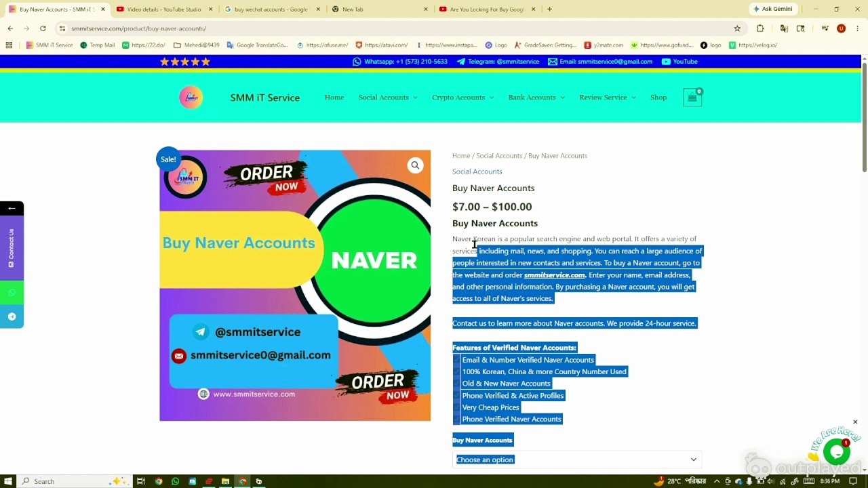Open the Whatsapp phone number link
Image resolution: width=868 pixels, height=488 pixels.
click(400, 62)
